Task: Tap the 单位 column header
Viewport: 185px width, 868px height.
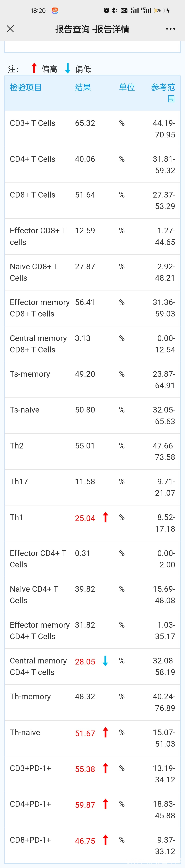Action: point(127,87)
